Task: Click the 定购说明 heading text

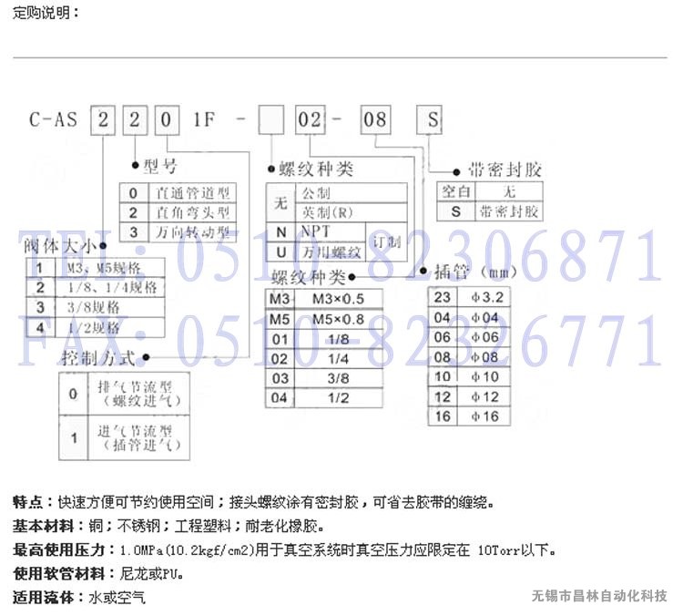Action: (x=46, y=13)
